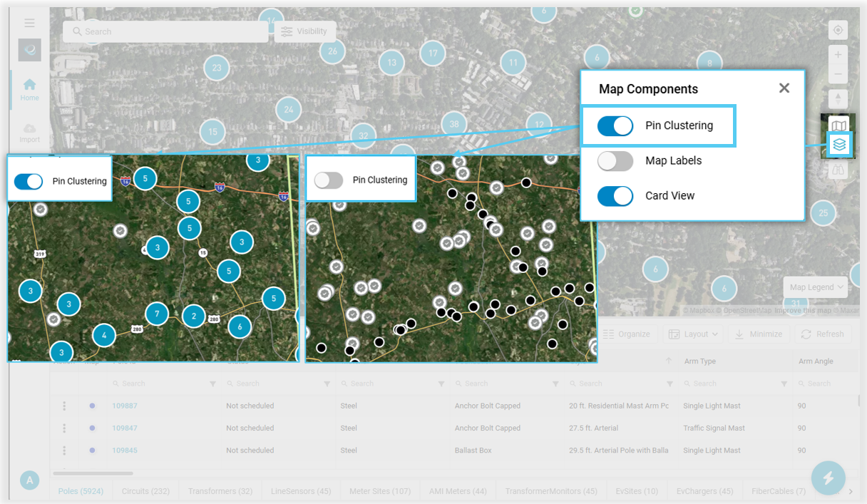Turn off the Card View switch
The image size is (867, 504).
(x=615, y=195)
